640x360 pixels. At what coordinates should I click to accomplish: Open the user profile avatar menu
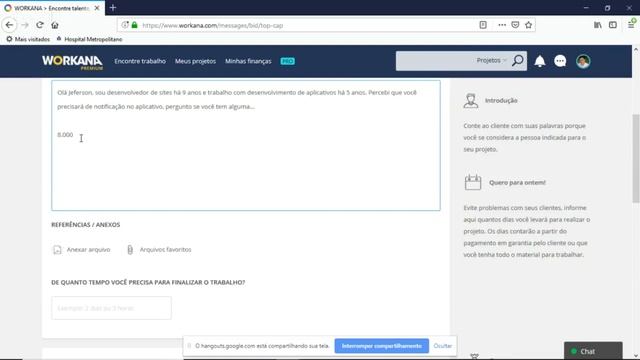click(583, 61)
